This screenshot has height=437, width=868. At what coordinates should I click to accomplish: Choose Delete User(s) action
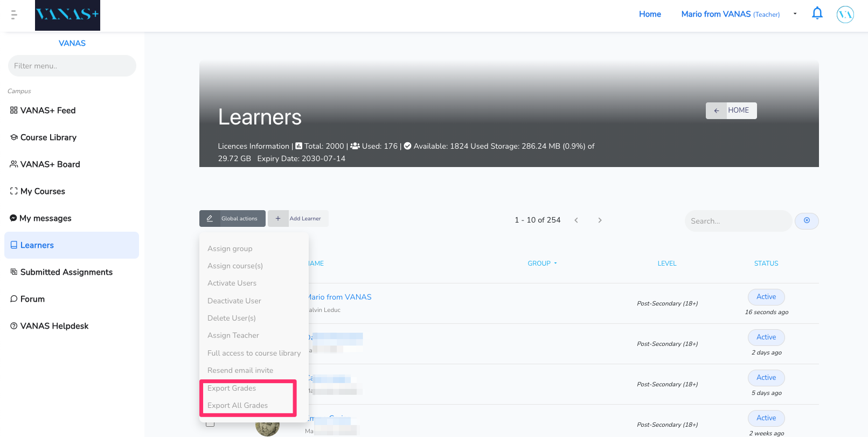coord(232,318)
